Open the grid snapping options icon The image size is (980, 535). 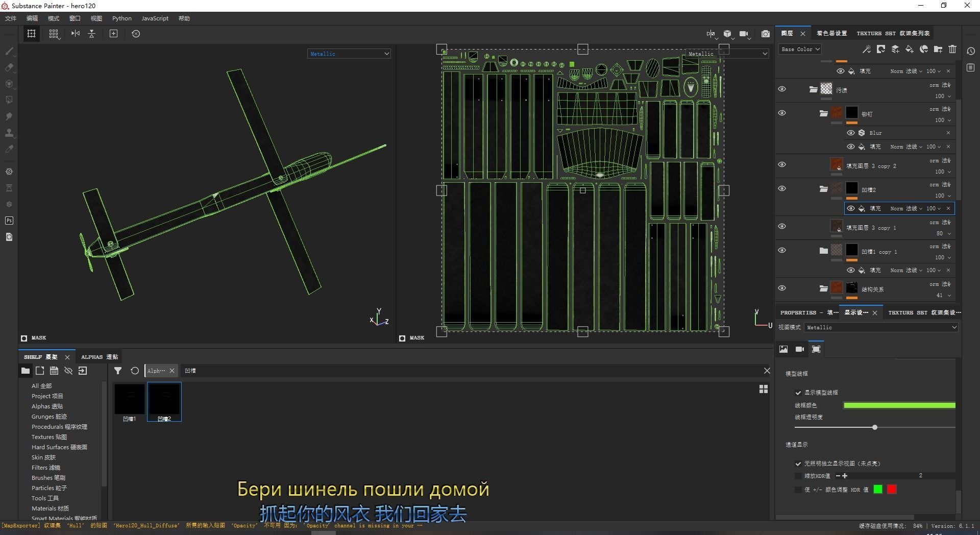click(x=54, y=34)
